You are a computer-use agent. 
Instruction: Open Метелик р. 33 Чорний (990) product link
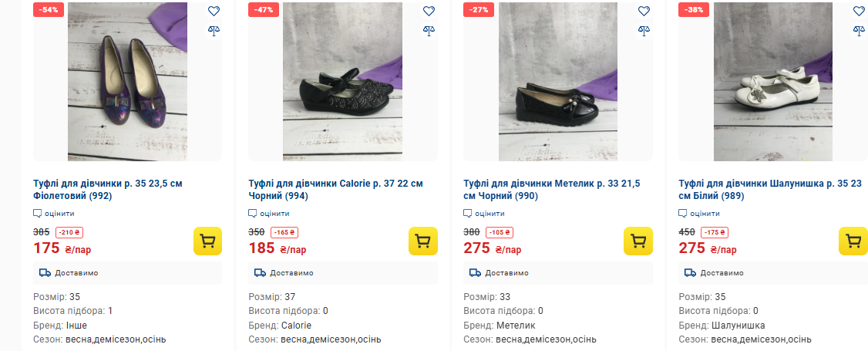pyautogui.click(x=551, y=190)
